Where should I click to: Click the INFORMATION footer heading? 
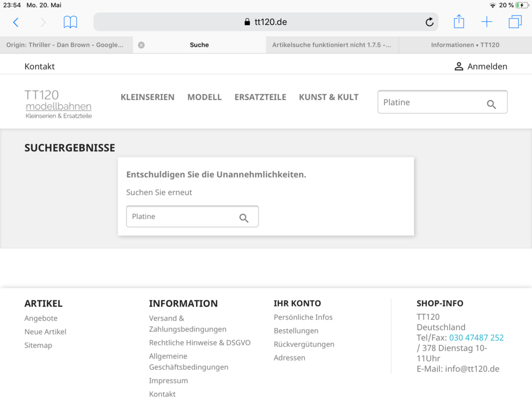(x=183, y=304)
